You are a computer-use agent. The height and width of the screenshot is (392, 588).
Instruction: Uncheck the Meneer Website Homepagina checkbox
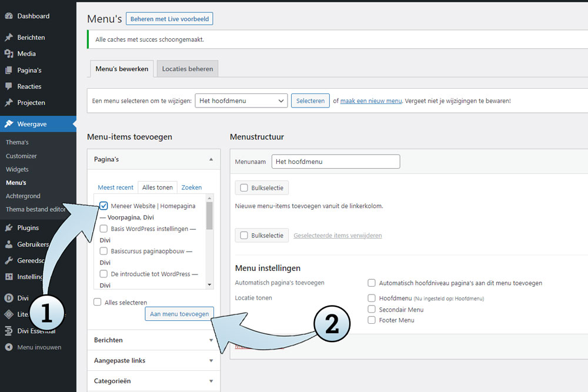[x=103, y=206]
